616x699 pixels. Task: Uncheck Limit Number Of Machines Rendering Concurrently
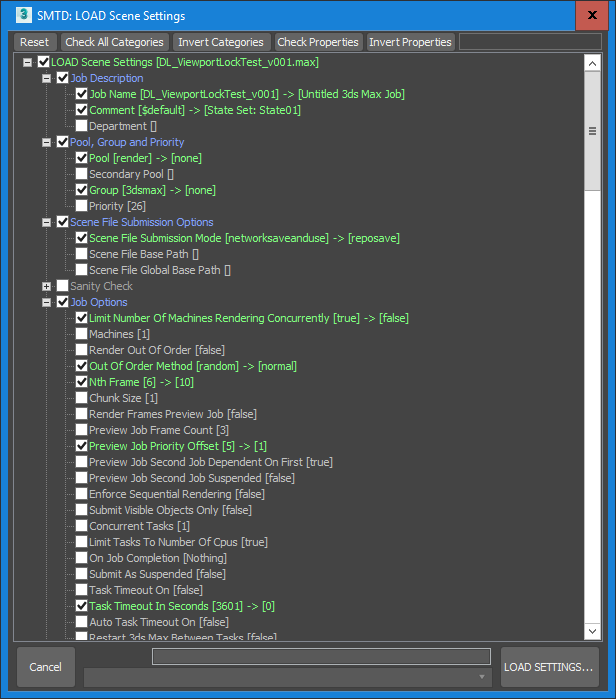(82, 318)
